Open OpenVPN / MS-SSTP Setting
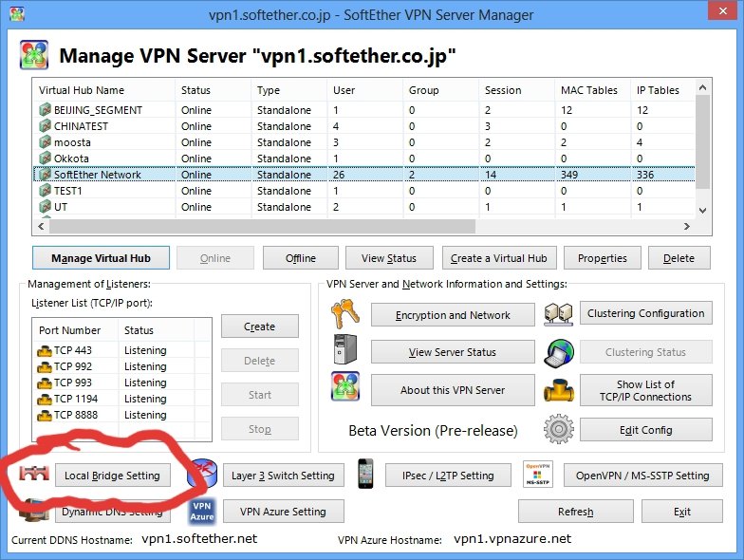 point(643,475)
